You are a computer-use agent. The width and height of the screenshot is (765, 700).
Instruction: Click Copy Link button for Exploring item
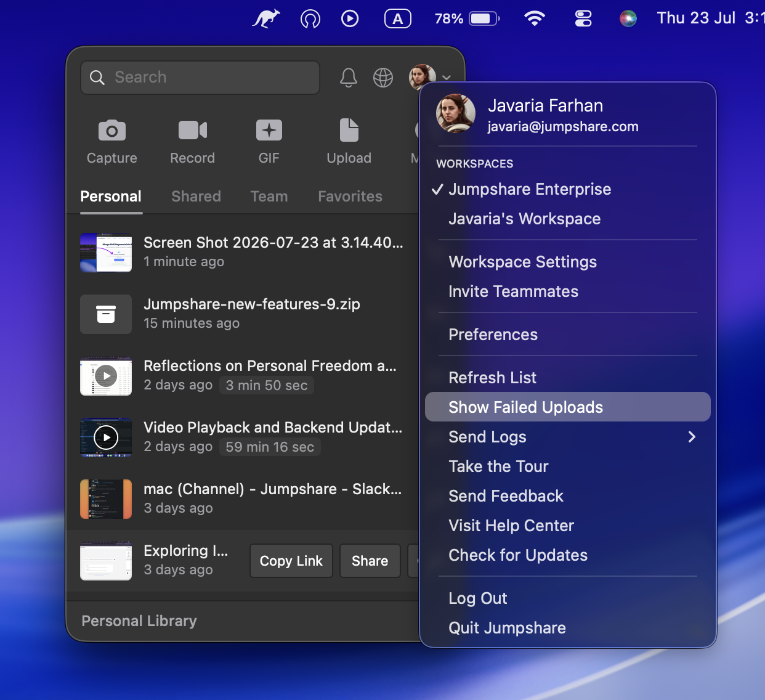point(291,561)
